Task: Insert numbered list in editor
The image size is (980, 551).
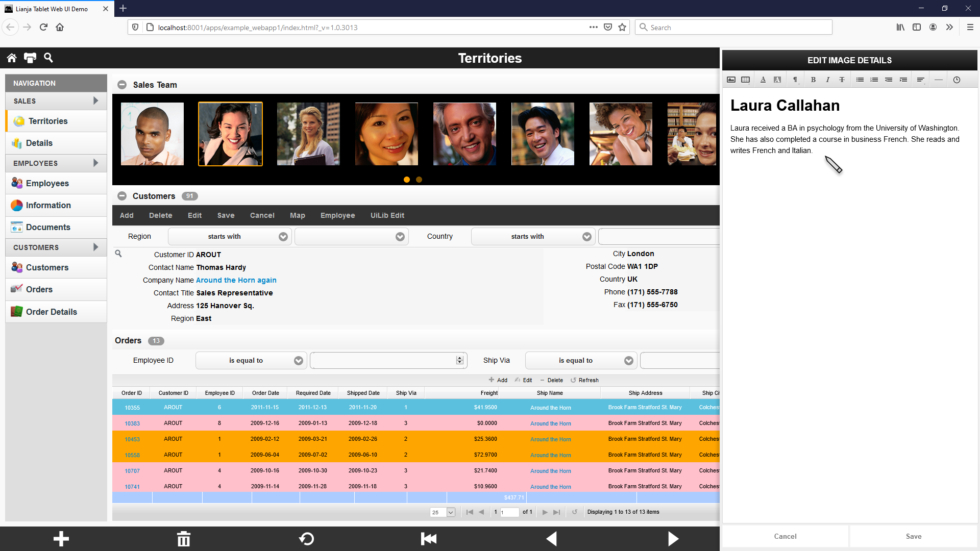Action: [x=874, y=80]
